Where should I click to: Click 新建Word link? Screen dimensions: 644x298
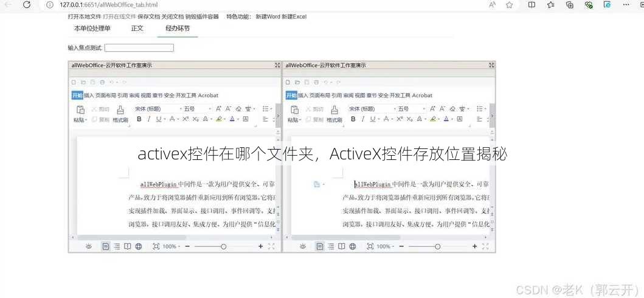pyautogui.click(x=268, y=17)
